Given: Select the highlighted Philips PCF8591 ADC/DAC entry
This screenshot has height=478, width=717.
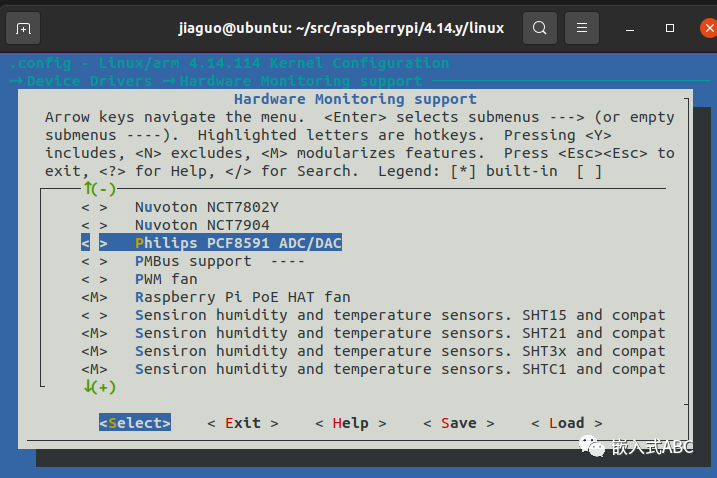Looking at the screenshot, I should click(238, 243).
